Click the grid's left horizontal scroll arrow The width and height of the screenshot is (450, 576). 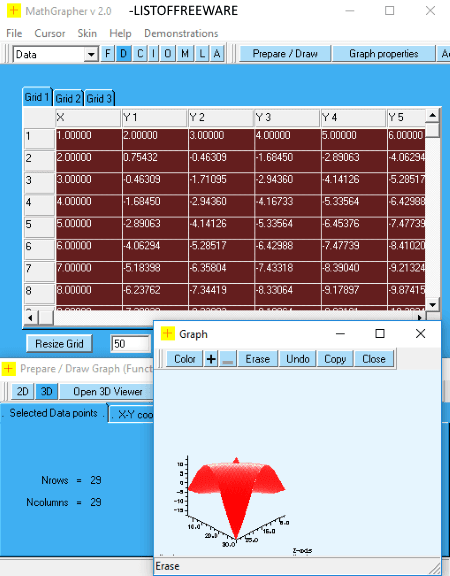coord(30,317)
